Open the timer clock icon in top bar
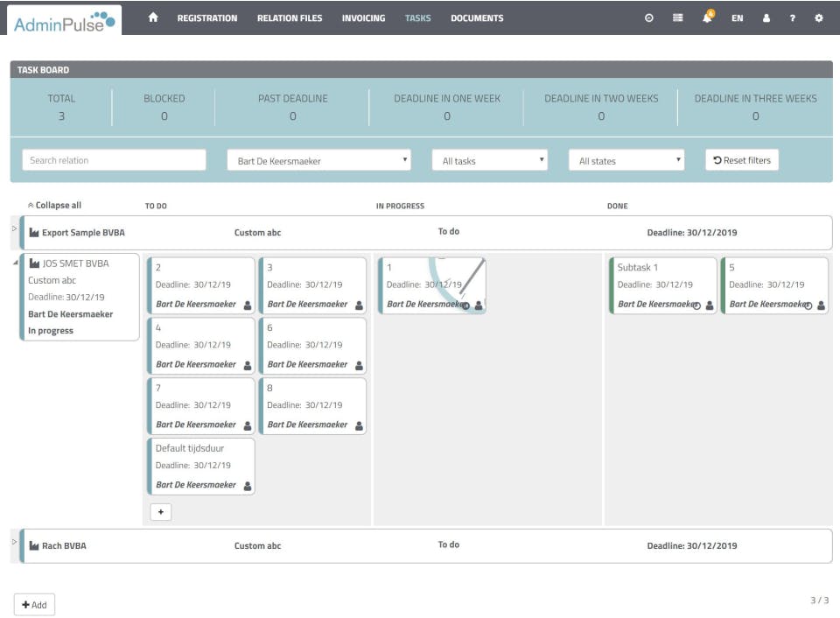The image size is (840, 618). (648, 18)
